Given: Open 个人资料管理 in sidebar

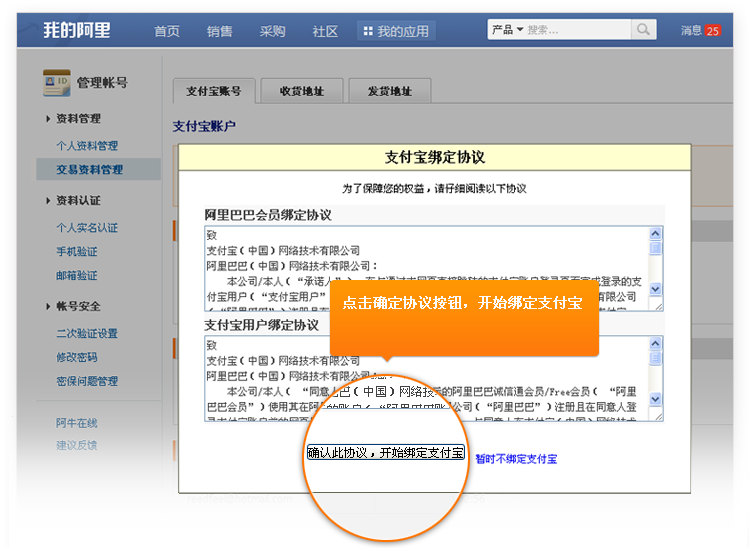Looking at the screenshot, I should tap(87, 145).
